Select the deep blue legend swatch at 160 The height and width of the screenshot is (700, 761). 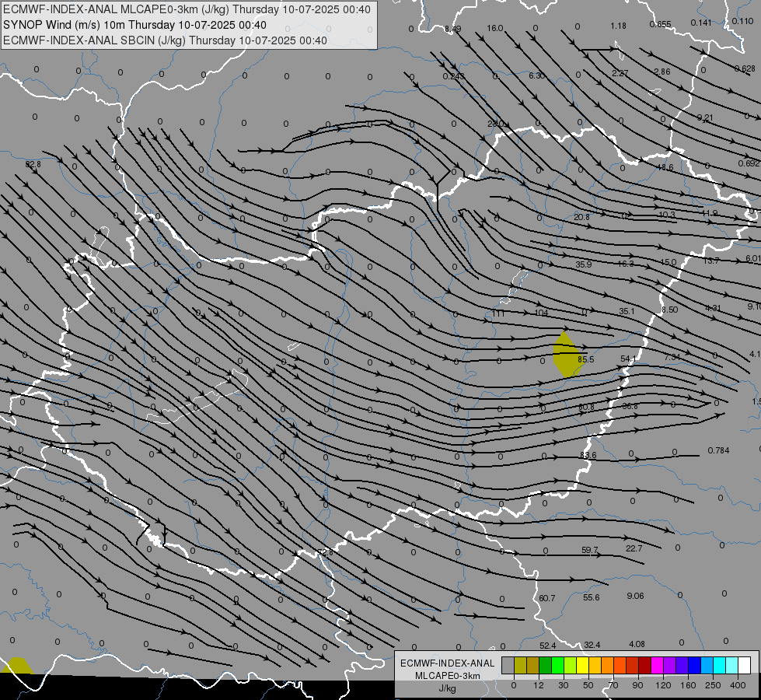coord(694,665)
